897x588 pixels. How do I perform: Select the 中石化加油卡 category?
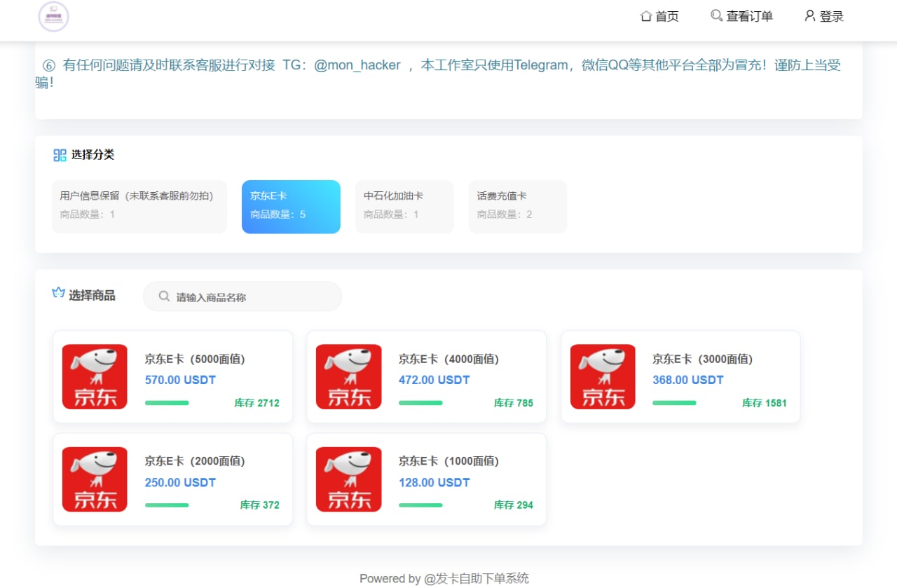(404, 206)
